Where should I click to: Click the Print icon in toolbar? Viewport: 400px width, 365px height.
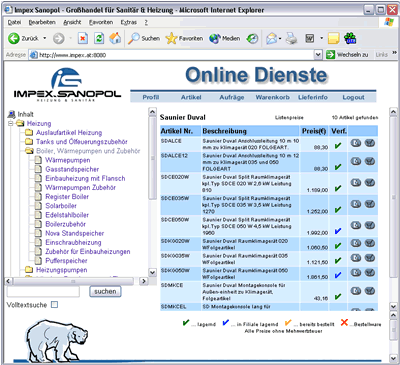tap(291, 38)
